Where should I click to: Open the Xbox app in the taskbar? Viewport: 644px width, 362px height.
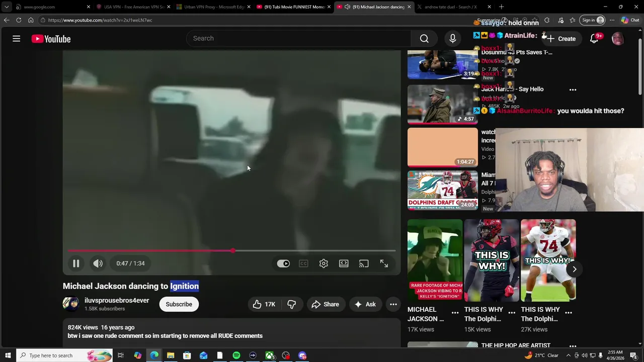[270, 355]
